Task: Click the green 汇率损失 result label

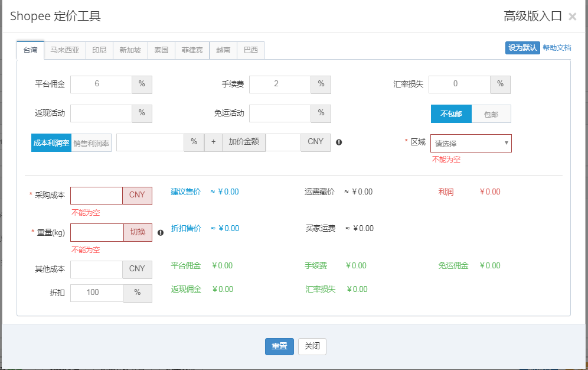Action: (320, 289)
